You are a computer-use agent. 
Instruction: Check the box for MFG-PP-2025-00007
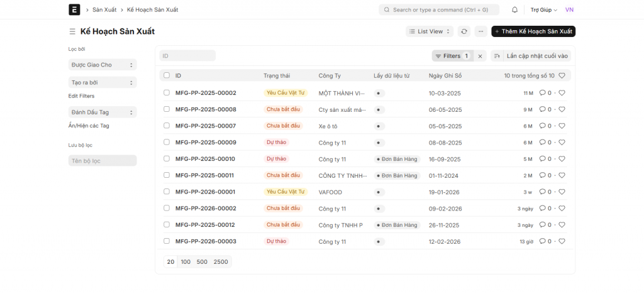(x=166, y=126)
